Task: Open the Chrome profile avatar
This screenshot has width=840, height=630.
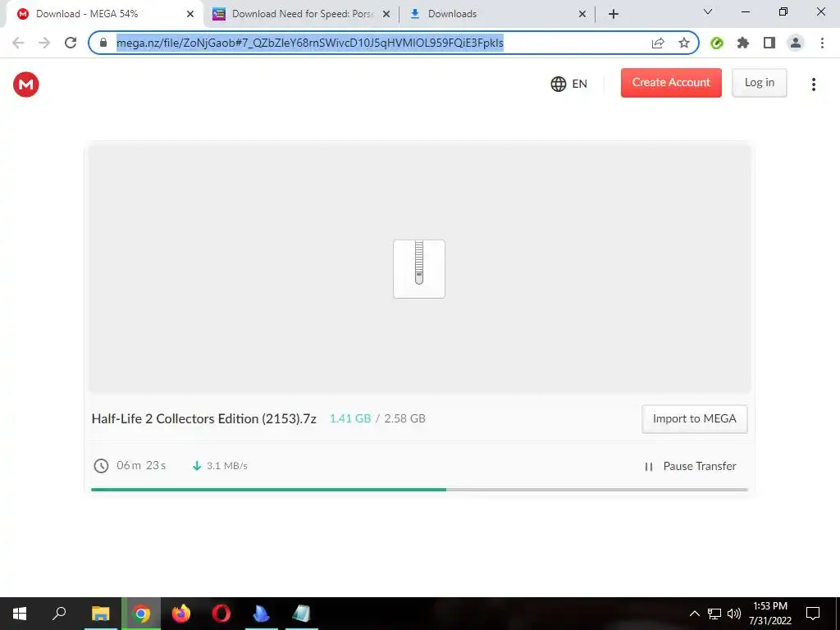Action: pos(796,43)
